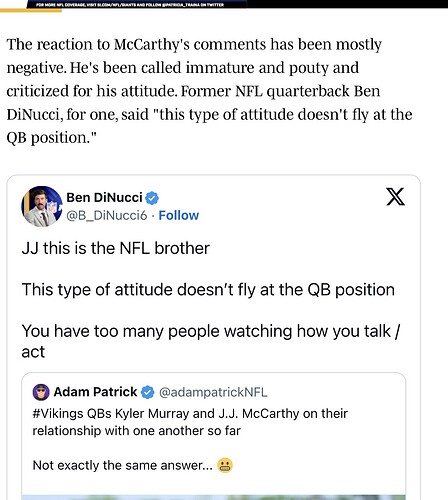Open the Ben DiNucci display name

pyautogui.click(x=104, y=197)
